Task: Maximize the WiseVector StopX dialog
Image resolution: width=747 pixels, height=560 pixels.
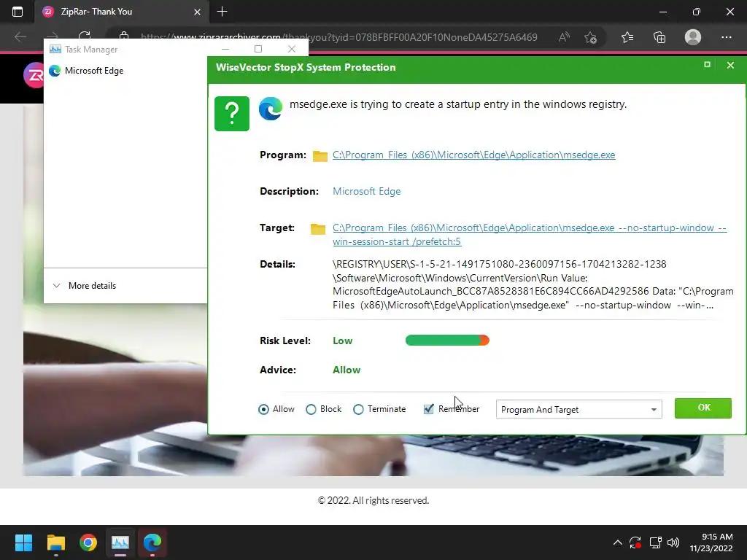Action: (707, 65)
